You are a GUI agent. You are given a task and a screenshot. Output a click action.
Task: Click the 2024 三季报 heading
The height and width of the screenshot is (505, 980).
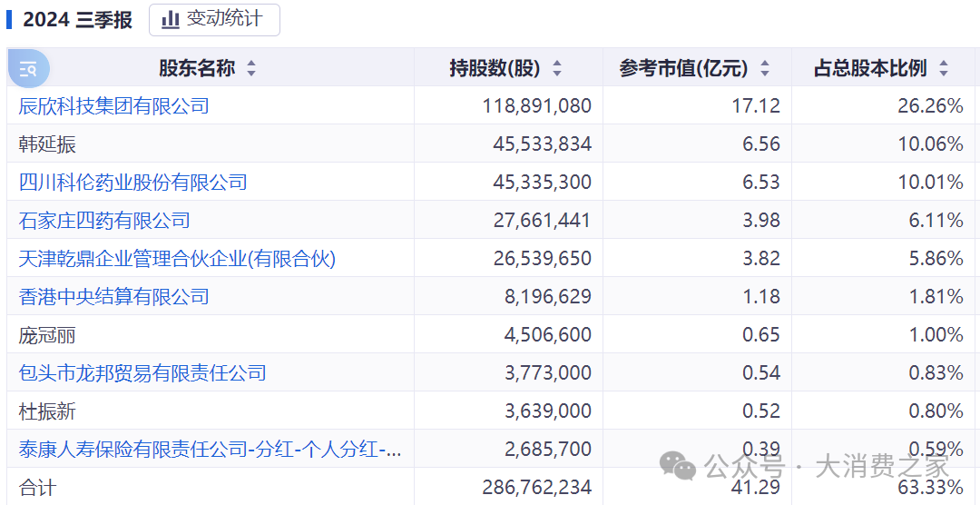pyautogui.click(x=77, y=20)
